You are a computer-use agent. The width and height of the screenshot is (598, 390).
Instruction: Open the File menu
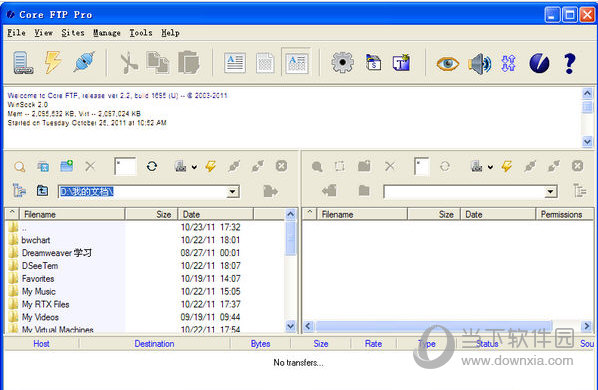coord(16,33)
